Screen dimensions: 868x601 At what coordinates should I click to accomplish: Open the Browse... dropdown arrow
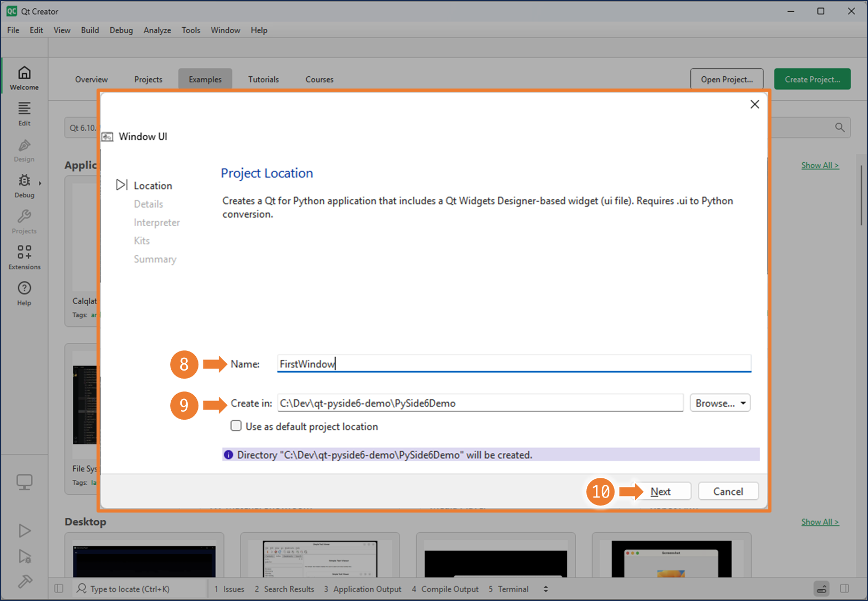(x=743, y=403)
